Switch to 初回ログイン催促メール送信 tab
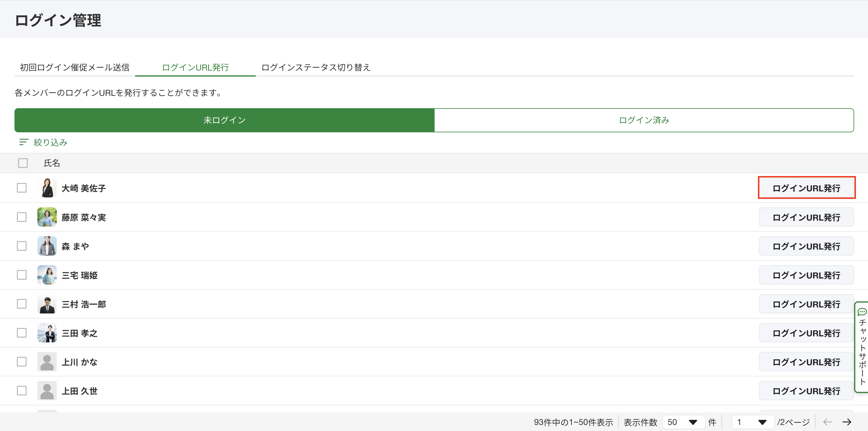868x431 pixels. coord(75,67)
